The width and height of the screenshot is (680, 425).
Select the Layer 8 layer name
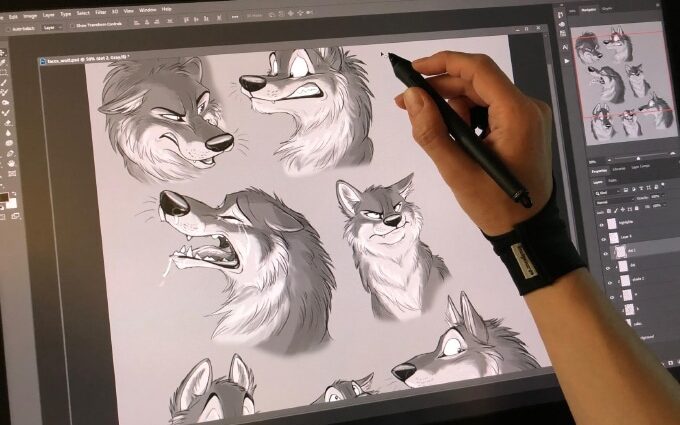click(x=626, y=237)
